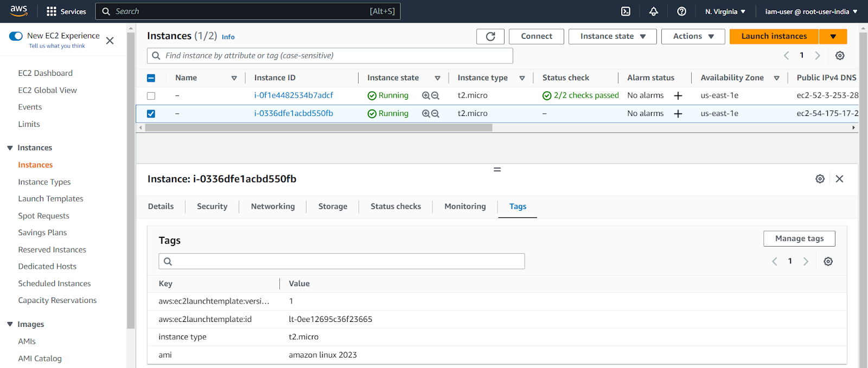Go to previous instances page
868x368 pixels.
point(786,55)
